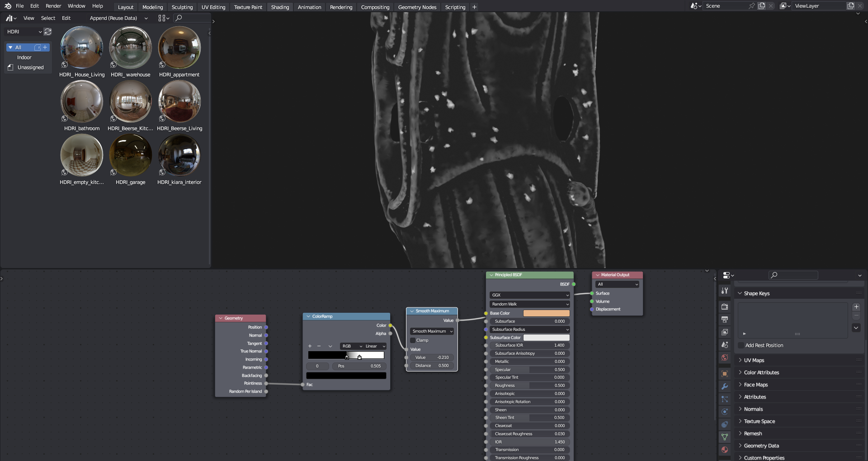Image resolution: width=868 pixels, height=461 pixels.
Task: Open the GGX distribution dropdown
Action: (x=530, y=295)
